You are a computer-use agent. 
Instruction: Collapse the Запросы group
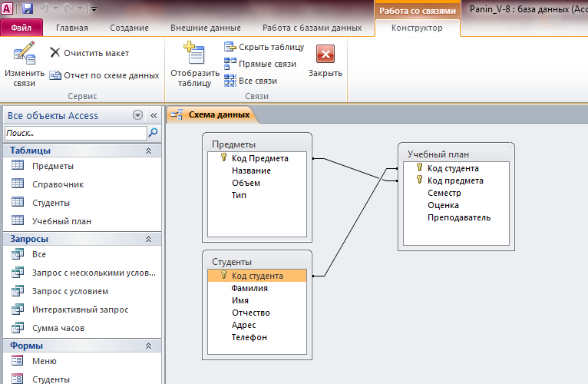click(148, 239)
